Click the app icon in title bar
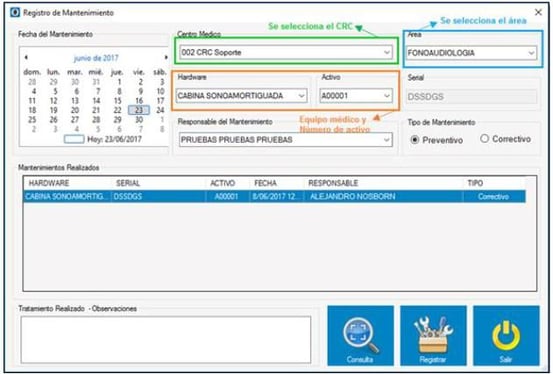This screenshot has height=374, width=553. click(15, 13)
